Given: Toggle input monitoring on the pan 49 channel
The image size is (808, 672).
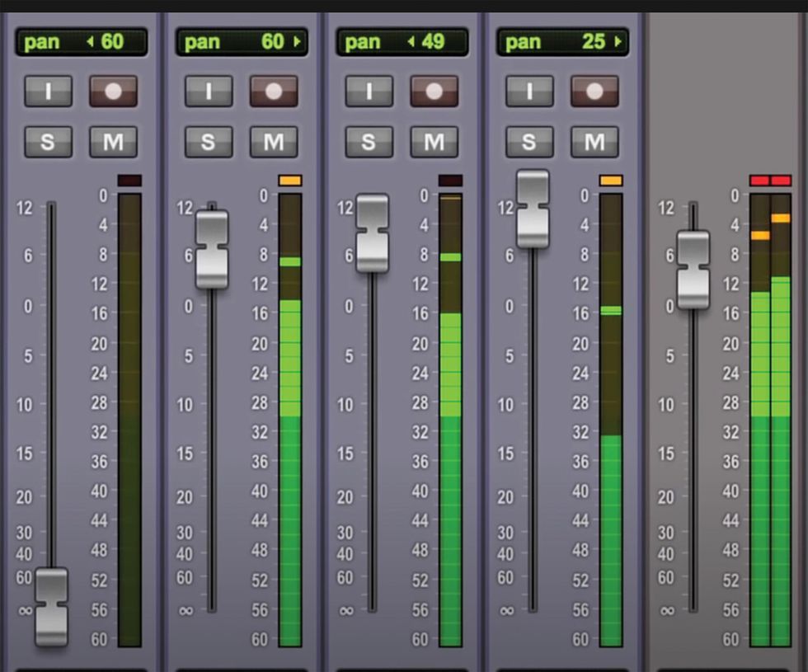Looking at the screenshot, I should pos(369,92).
